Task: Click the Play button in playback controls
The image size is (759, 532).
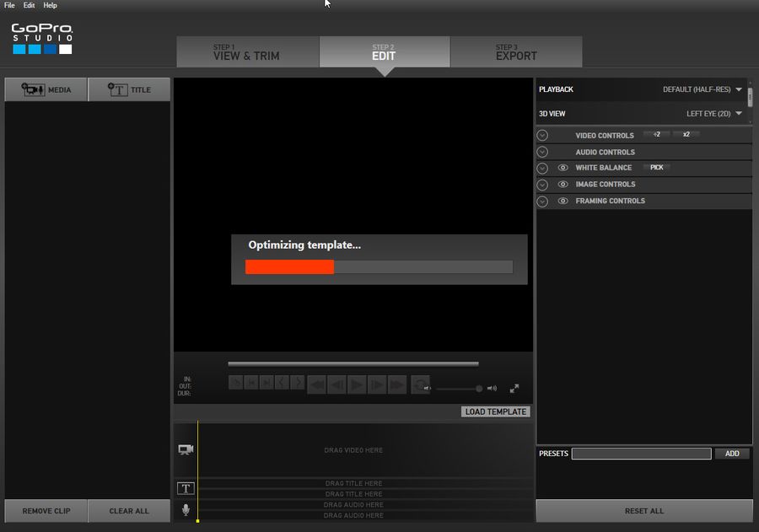Action: (356, 384)
